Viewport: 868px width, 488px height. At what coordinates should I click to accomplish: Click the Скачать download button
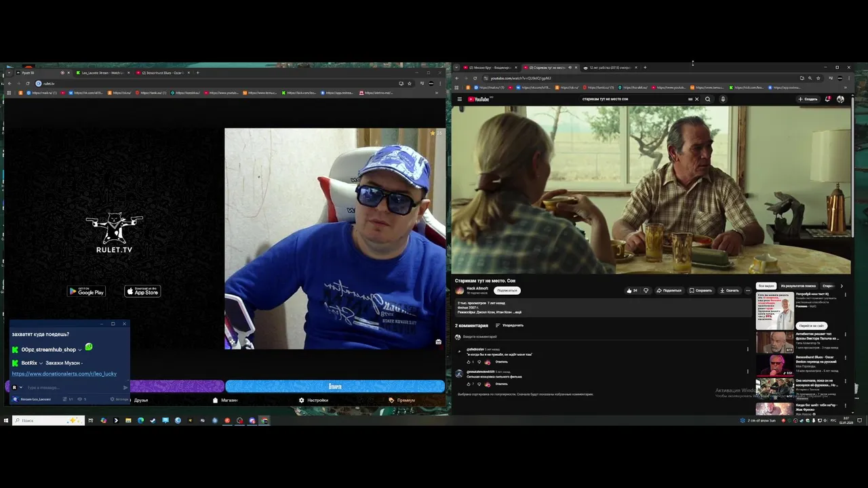729,290
